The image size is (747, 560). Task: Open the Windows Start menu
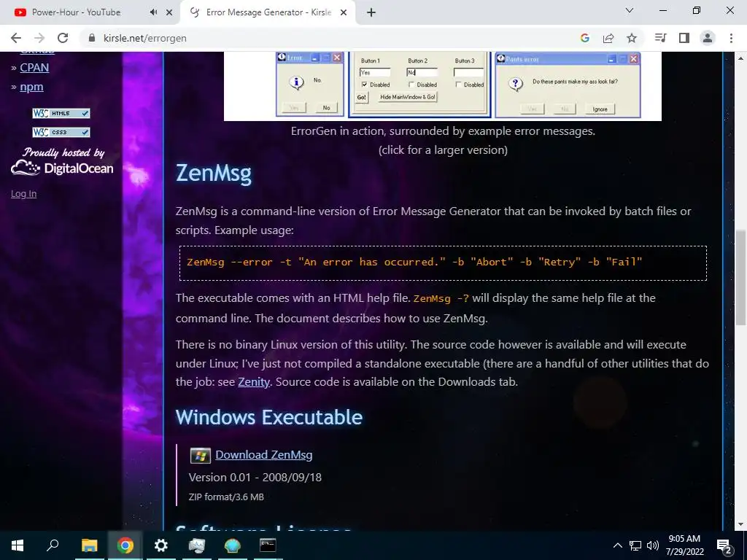point(18,545)
